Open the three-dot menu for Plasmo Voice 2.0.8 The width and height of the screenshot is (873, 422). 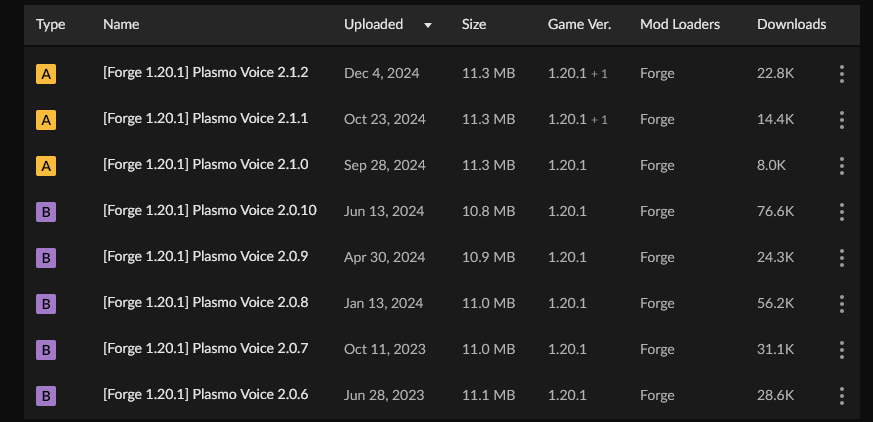(x=841, y=303)
